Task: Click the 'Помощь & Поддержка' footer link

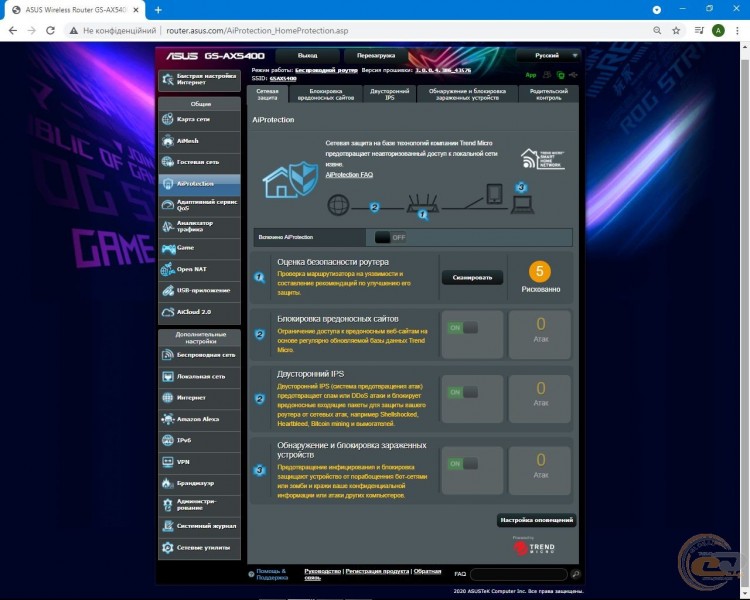Action: 272,574
